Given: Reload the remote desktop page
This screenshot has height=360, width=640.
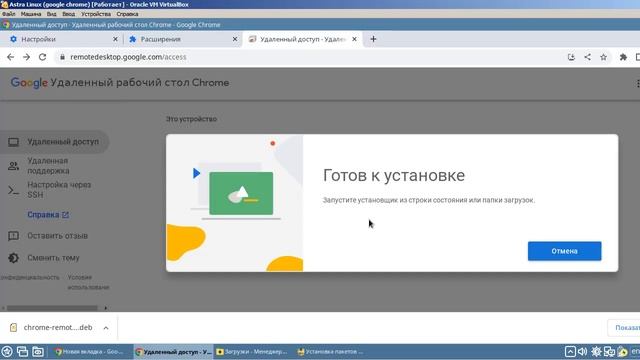Looking at the screenshot, I should point(42,57).
